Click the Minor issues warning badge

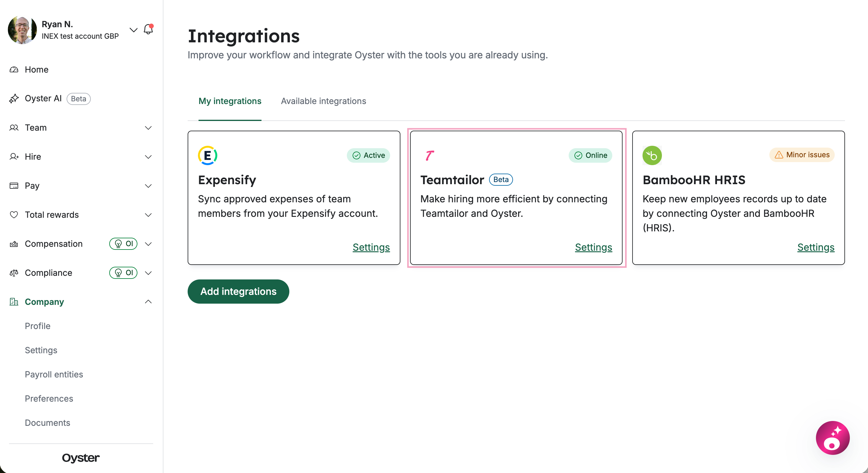[x=802, y=155]
